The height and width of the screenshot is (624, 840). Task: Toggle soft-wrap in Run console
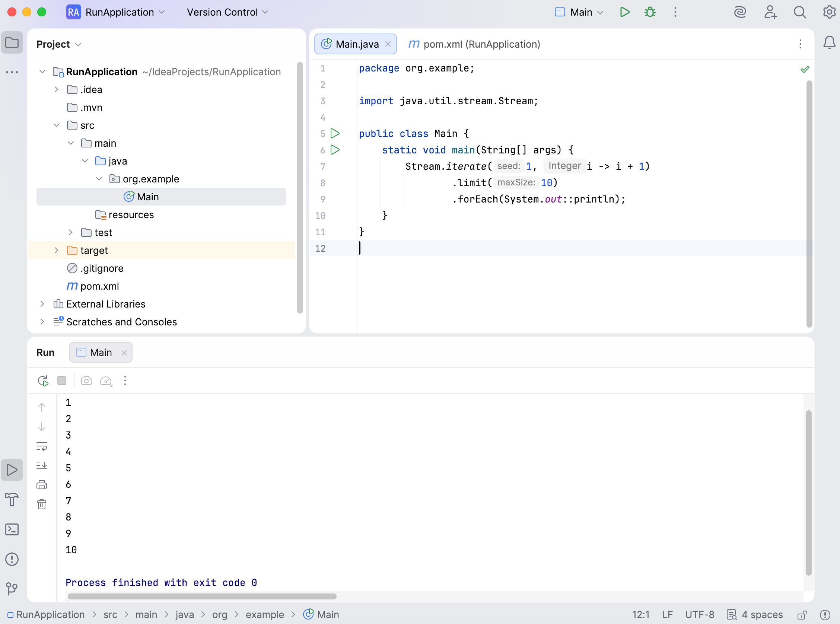click(42, 446)
